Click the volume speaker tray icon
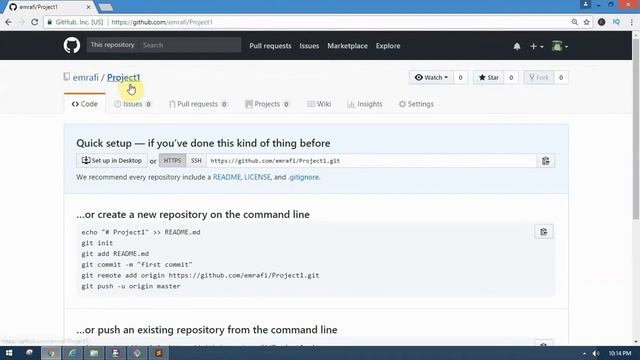This screenshot has width=640, height=360. (x=596, y=353)
